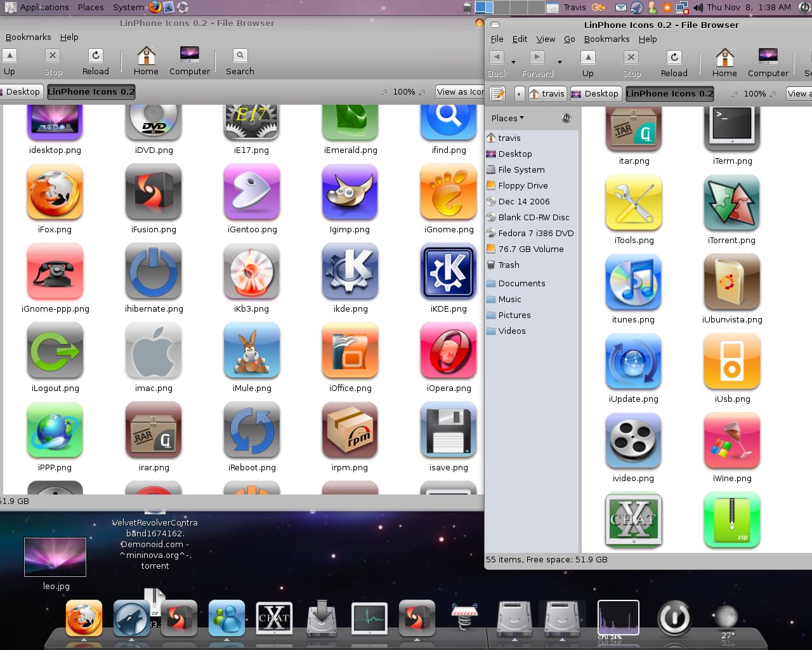Close the Places side pane
812x650 pixels.
pos(566,118)
